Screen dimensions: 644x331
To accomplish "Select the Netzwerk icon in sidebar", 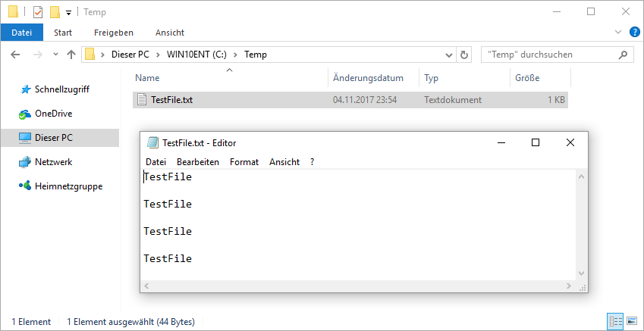I will 25,162.
